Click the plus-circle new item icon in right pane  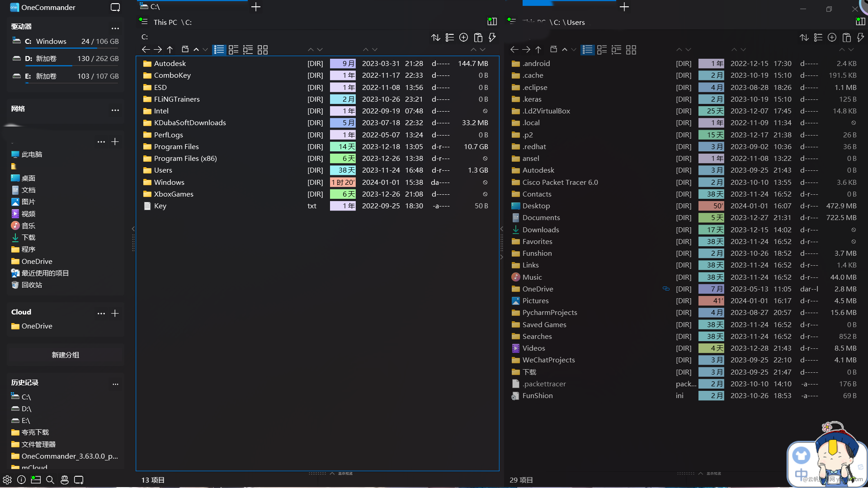pos(832,38)
